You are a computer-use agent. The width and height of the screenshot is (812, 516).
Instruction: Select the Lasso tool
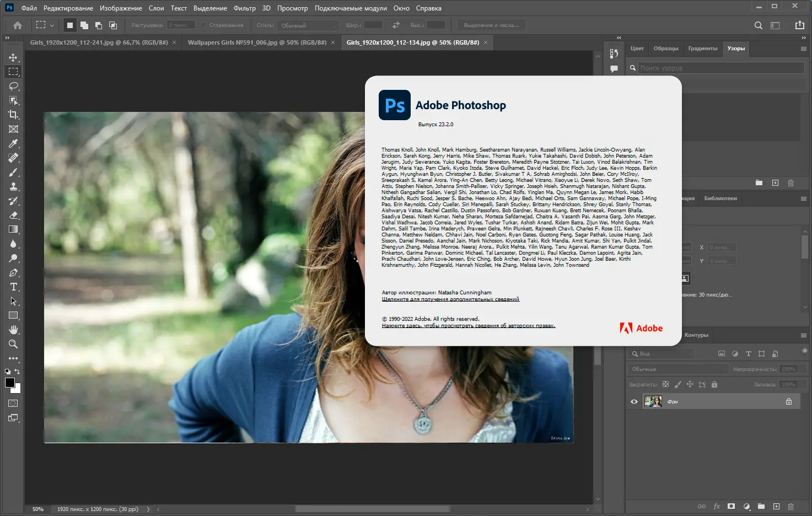click(x=13, y=85)
